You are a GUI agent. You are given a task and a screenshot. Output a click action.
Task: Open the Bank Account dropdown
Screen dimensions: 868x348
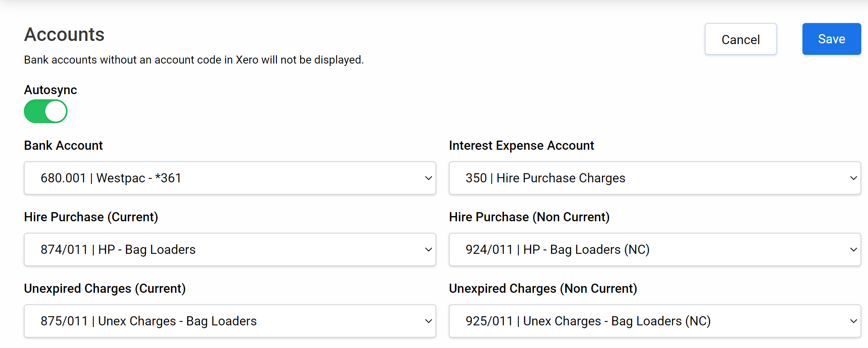click(x=230, y=178)
